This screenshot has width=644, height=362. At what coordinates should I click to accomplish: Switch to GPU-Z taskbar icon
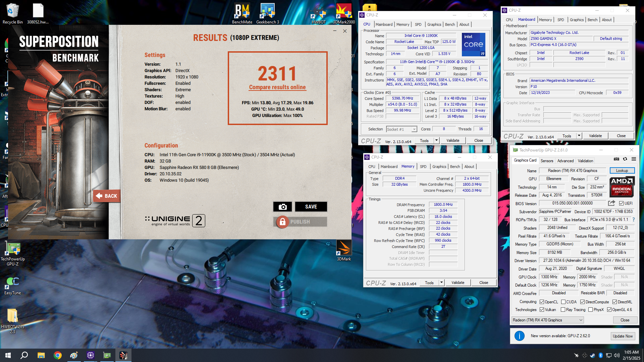click(107, 355)
